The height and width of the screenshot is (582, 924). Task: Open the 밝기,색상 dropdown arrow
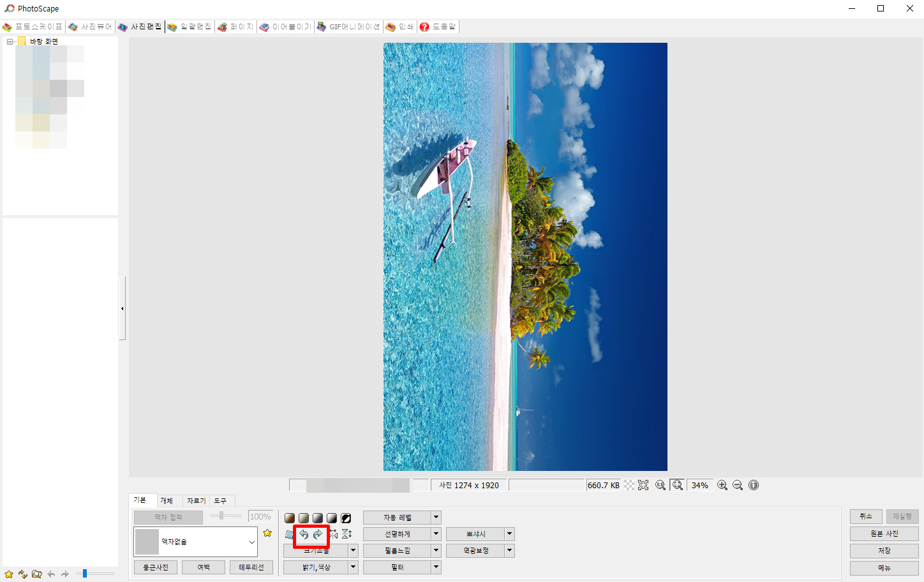click(x=354, y=567)
